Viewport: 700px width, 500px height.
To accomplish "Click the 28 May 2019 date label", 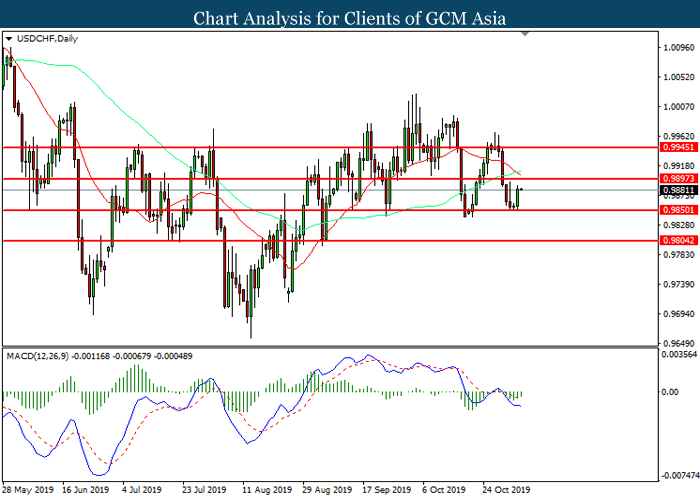I will click(x=27, y=490).
